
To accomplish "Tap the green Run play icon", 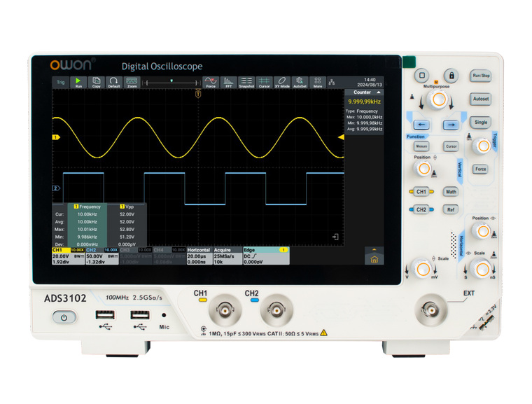I will tap(78, 82).
